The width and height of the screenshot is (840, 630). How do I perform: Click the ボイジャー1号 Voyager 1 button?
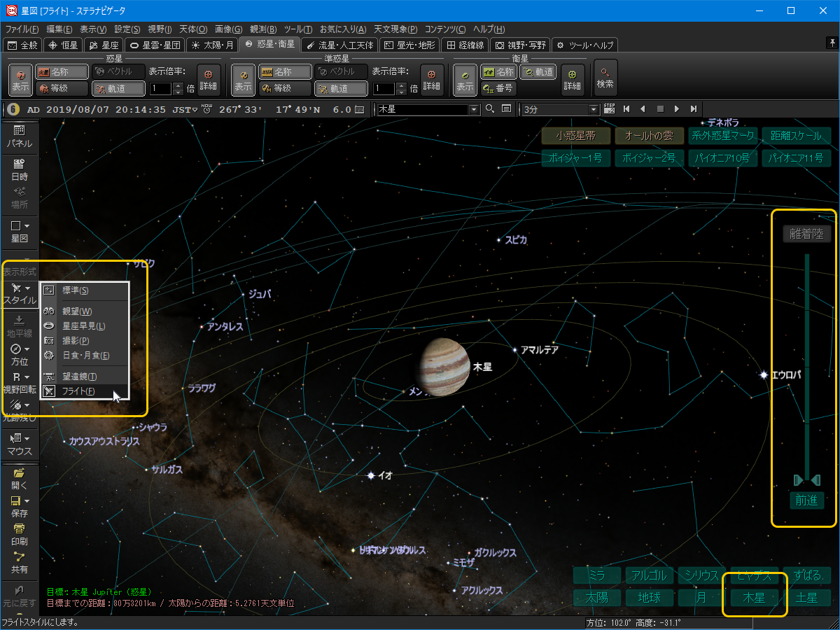(x=575, y=158)
